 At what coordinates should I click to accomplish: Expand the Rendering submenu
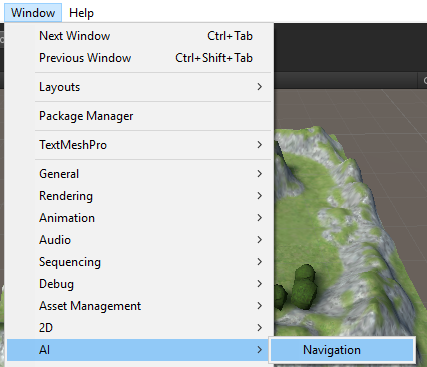pos(139,196)
